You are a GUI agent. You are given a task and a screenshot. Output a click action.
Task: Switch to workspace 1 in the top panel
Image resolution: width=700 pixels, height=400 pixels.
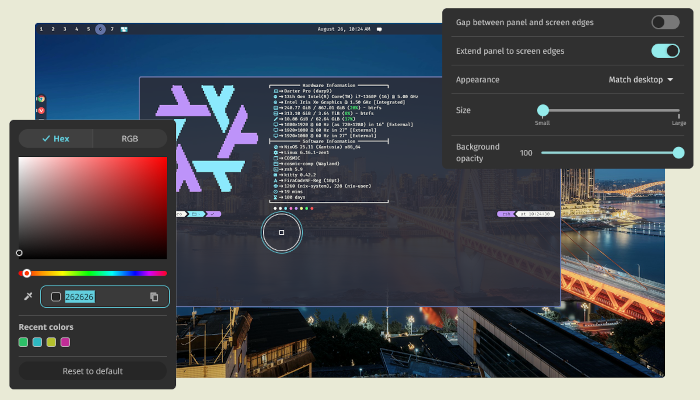[41, 30]
